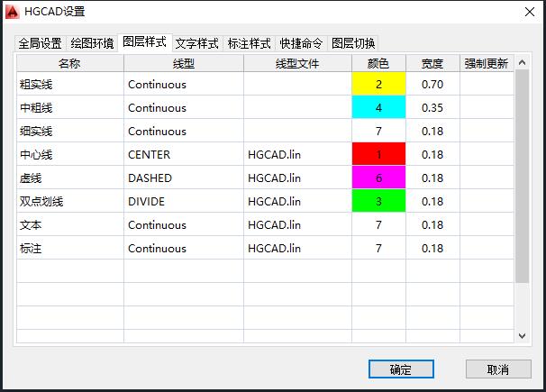Go to the 标注样式 tab

(249, 43)
